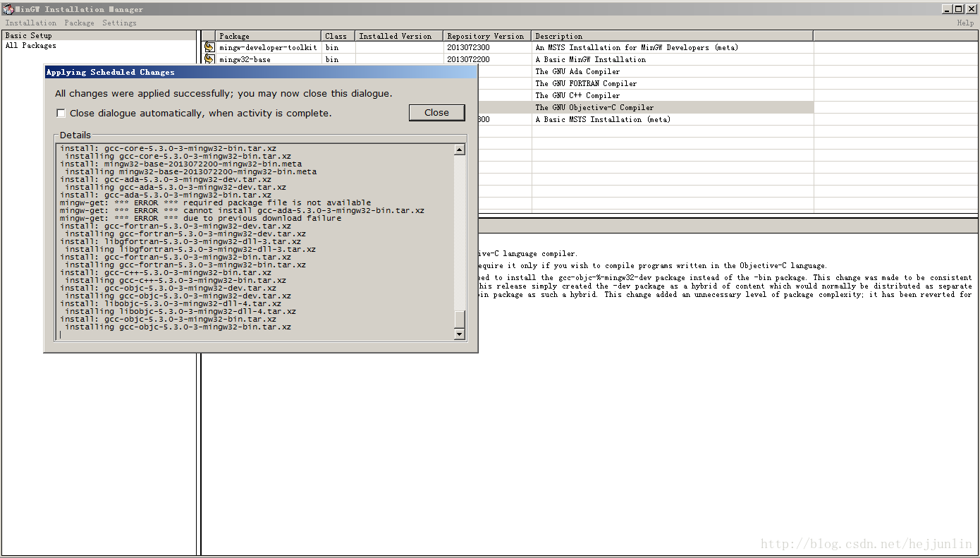The image size is (980, 558).
Task: Click log line 'install: gcc-core-5.3.0-3-mingw32-bin.tar.xz'
Action: click(x=168, y=148)
